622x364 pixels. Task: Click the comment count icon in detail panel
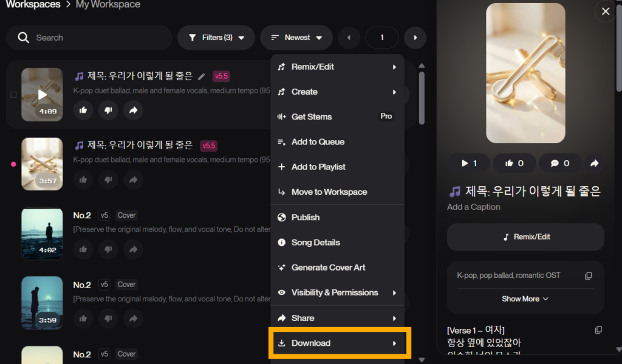click(x=560, y=163)
